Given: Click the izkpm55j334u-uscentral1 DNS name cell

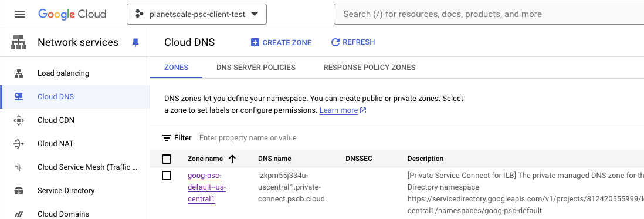Looking at the screenshot, I should coord(292,187).
